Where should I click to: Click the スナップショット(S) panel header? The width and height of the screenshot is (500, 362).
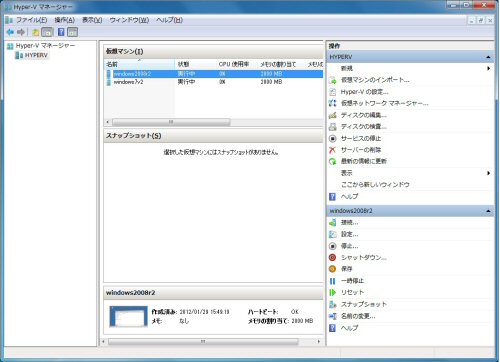pyautogui.click(x=213, y=136)
